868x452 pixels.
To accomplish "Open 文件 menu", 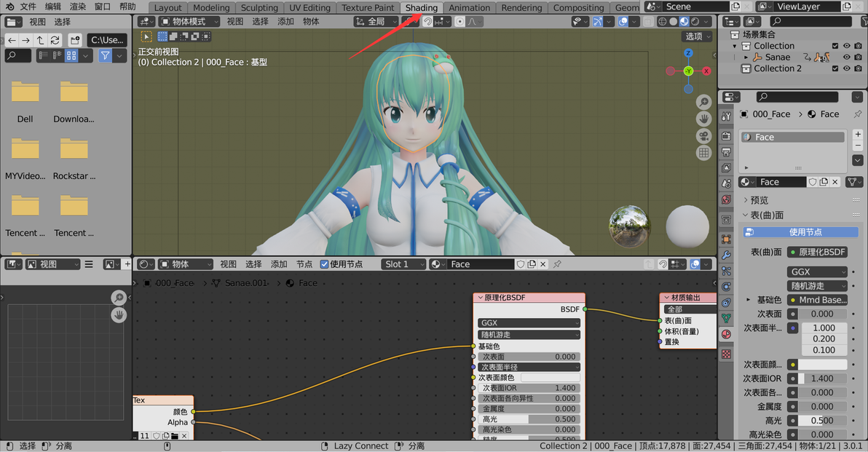I will click(28, 7).
